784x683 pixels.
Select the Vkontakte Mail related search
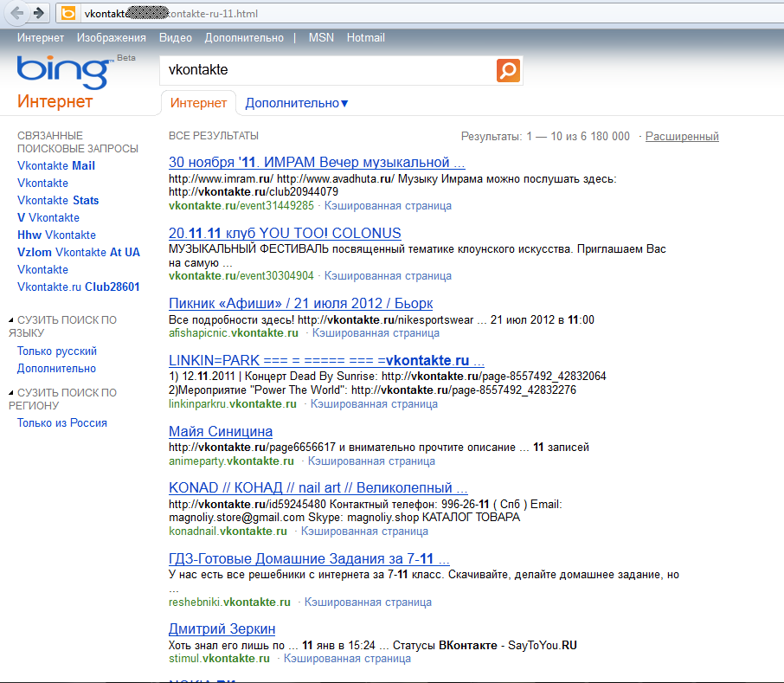coord(56,165)
